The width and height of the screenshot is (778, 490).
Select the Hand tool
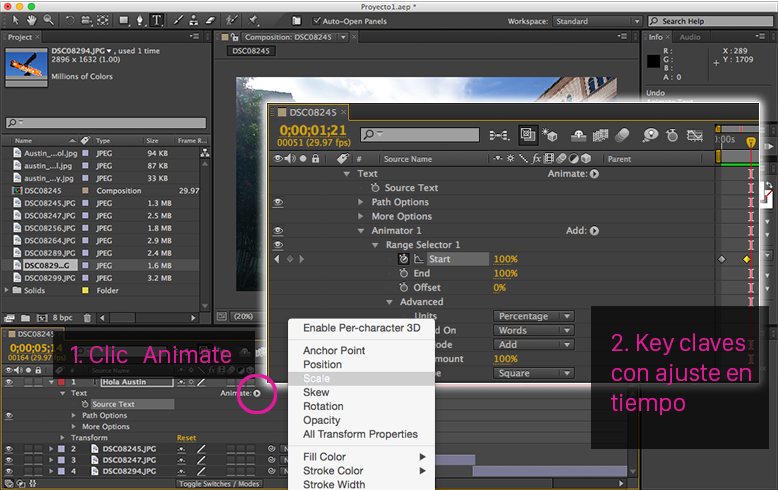(x=32, y=20)
